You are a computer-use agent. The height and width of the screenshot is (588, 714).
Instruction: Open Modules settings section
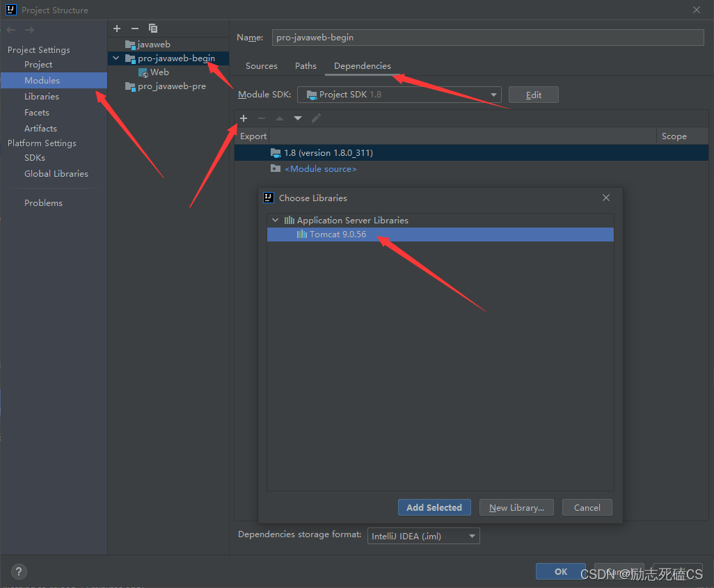pos(54,81)
